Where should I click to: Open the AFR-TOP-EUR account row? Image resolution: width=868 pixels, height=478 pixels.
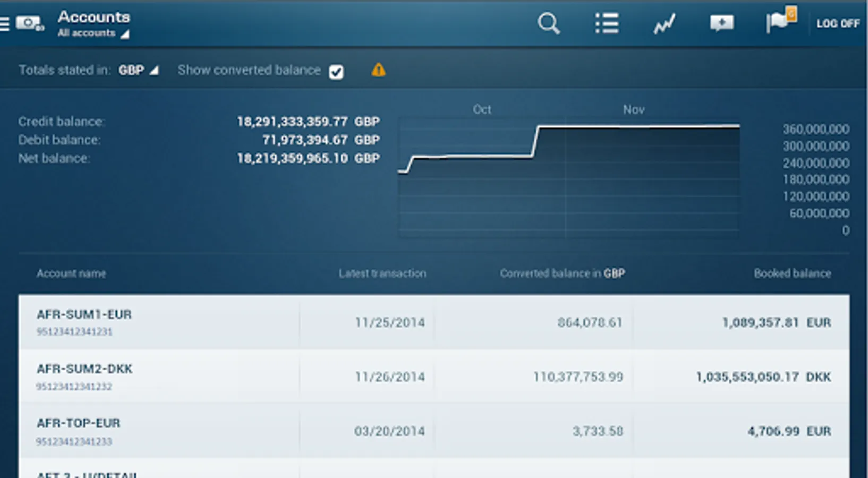click(x=434, y=431)
